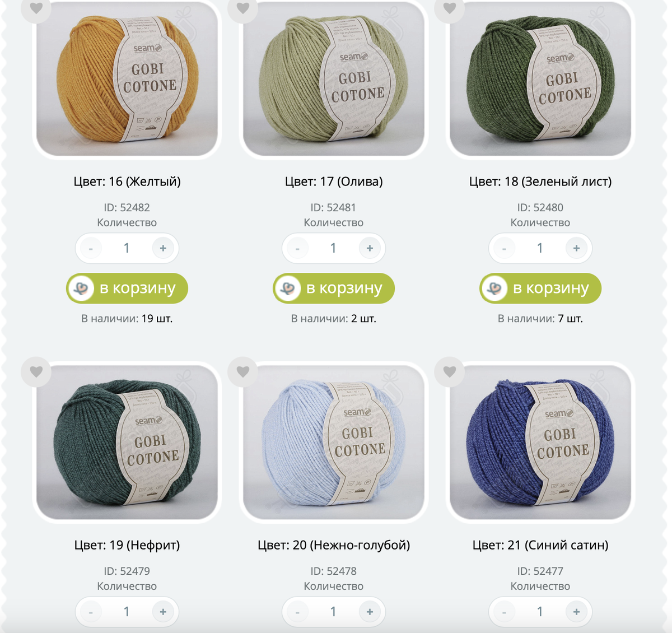This screenshot has width=672, height=633.
Task: Increase quantity for Синий сатин yarn
Action: click(576, 612)
